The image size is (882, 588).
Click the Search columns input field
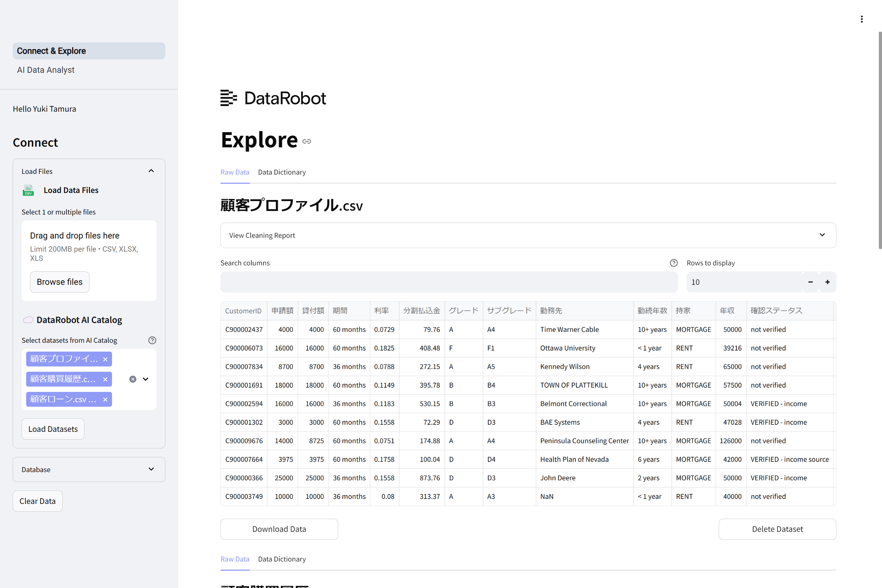pyautogui.click(x=449, y=282)
